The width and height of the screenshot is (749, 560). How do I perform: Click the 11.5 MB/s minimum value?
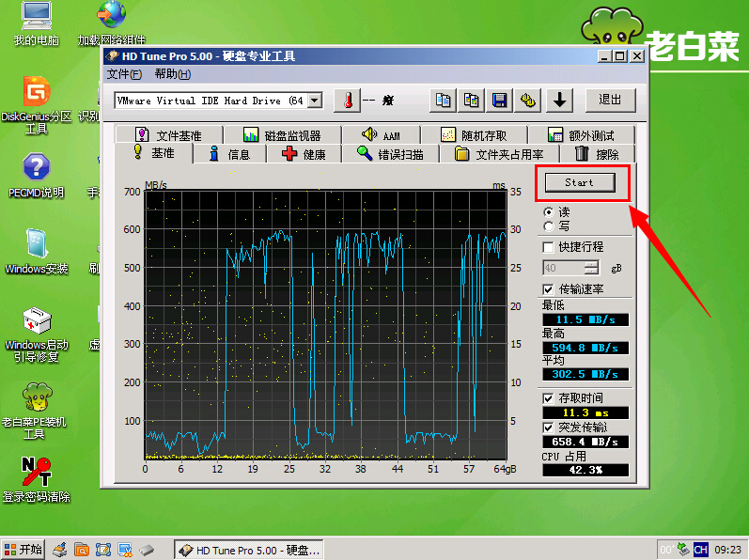[x=585, y=319]
